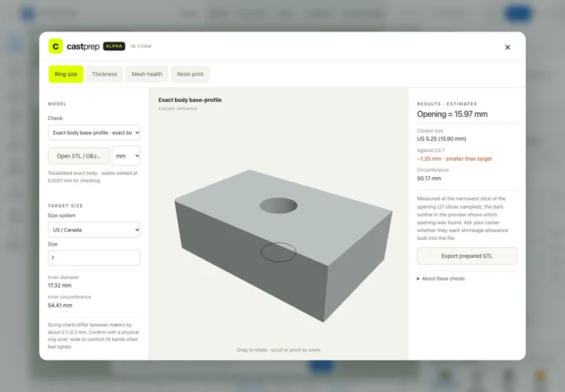The width and height of the screenshot is (565, 392).
Task: Click the circumference 50.17 mm value
Action: [x=428, y=178]
